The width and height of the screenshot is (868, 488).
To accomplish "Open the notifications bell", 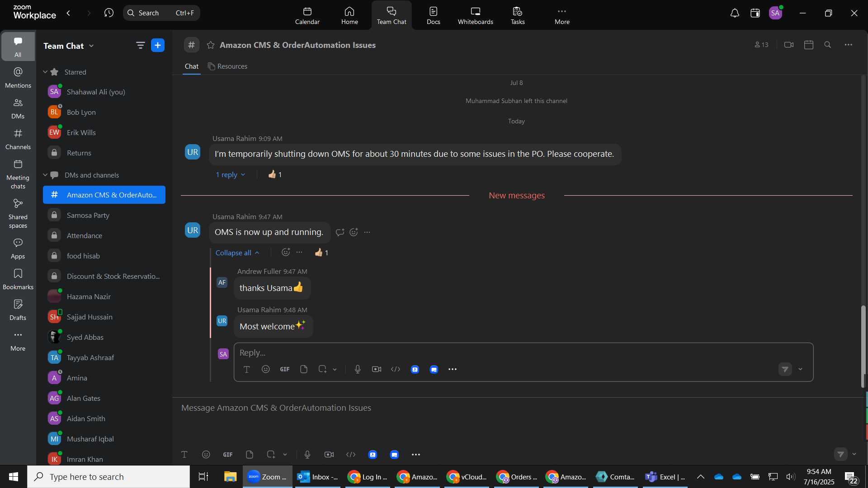I will [735, 13].
